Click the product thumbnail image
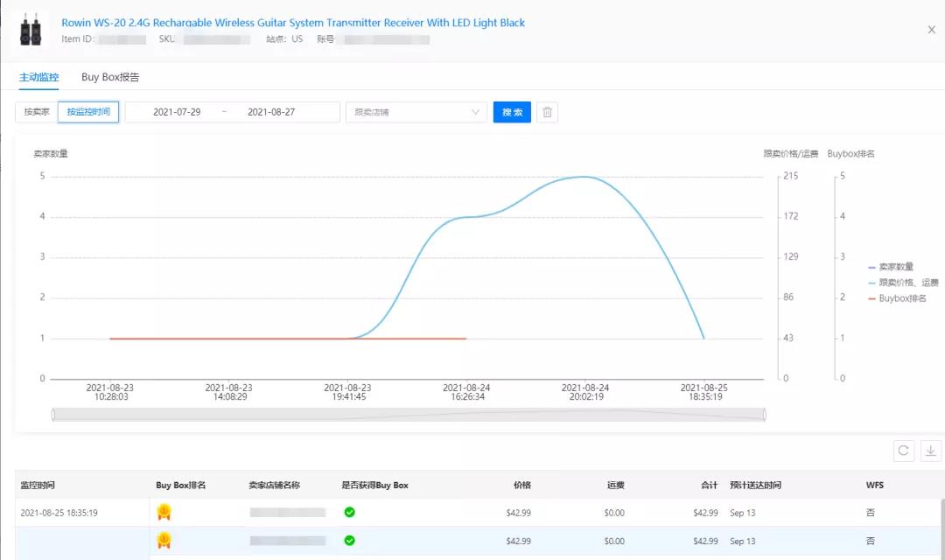Screen dimensions: 945x560 pyautogui.click(x=32, y=30)
